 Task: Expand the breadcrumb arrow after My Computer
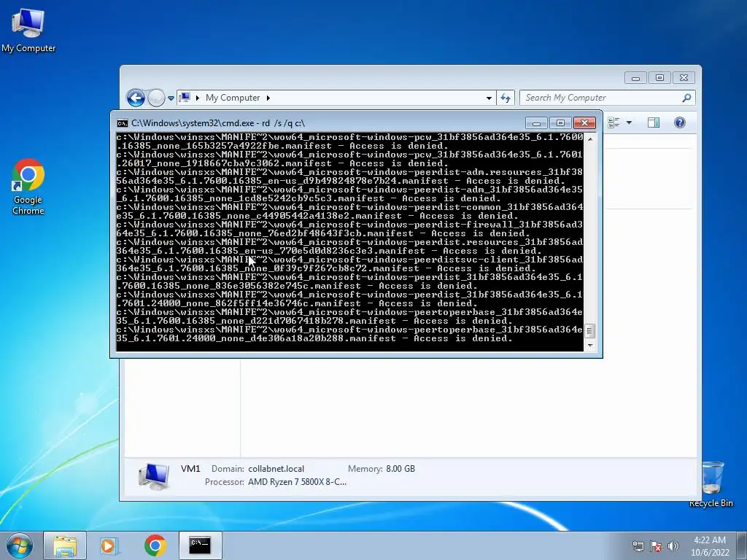click(268, 98)
